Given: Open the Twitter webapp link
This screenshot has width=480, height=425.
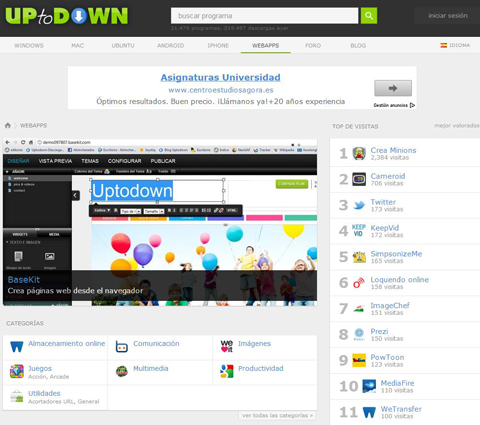Looking at the screenshot, I should click(383, 202).
